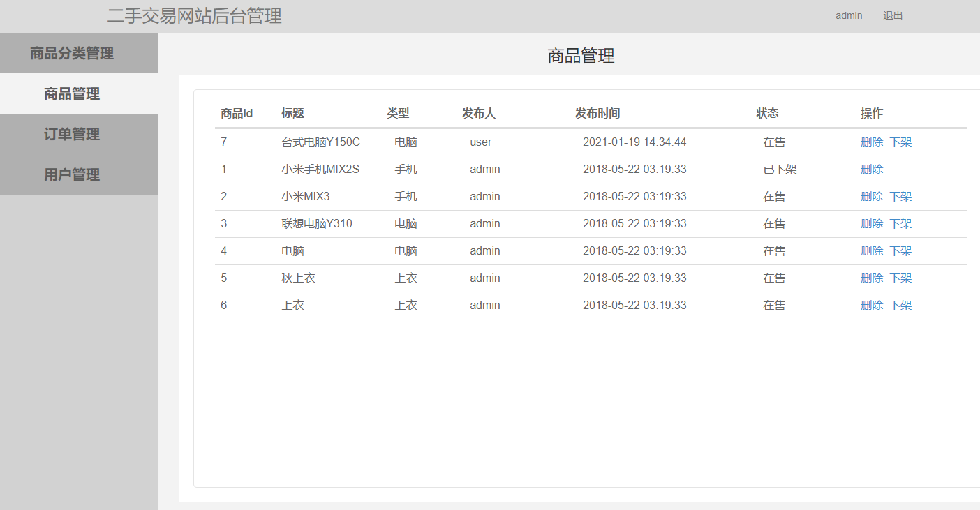The width and height of the screenshot is (980, 510).
Task: Delete the 联想电脑Y310 product
Action: tap(873, 223)
